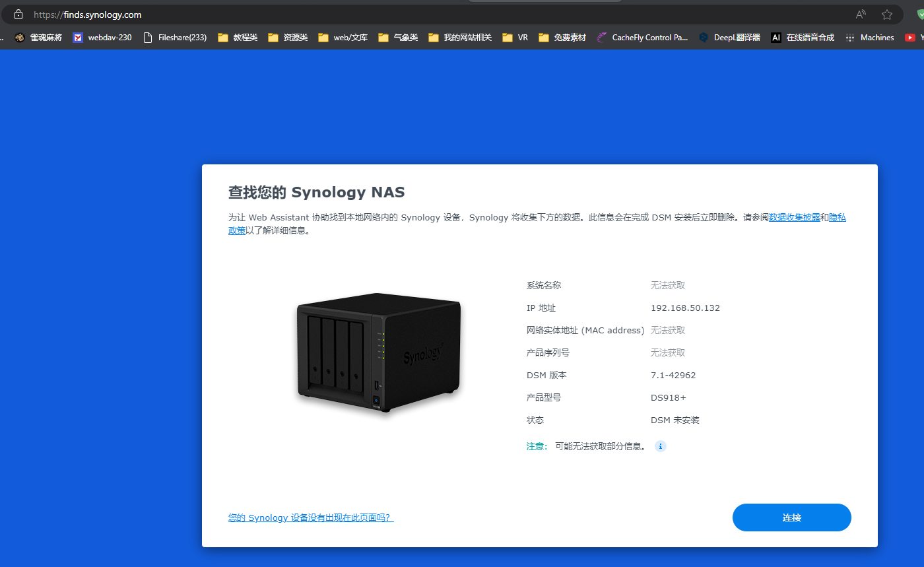The width and height of the screenshot is (924, 567).
Task: Open the 资源类 bookmark folder
Action: (288, 38)
